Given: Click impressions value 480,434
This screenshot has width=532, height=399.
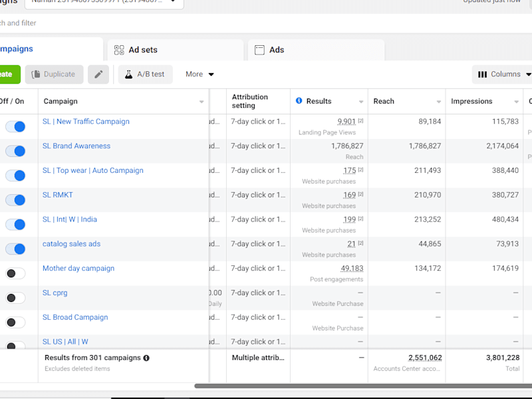Looking at the screenshot, I should 505,219.
